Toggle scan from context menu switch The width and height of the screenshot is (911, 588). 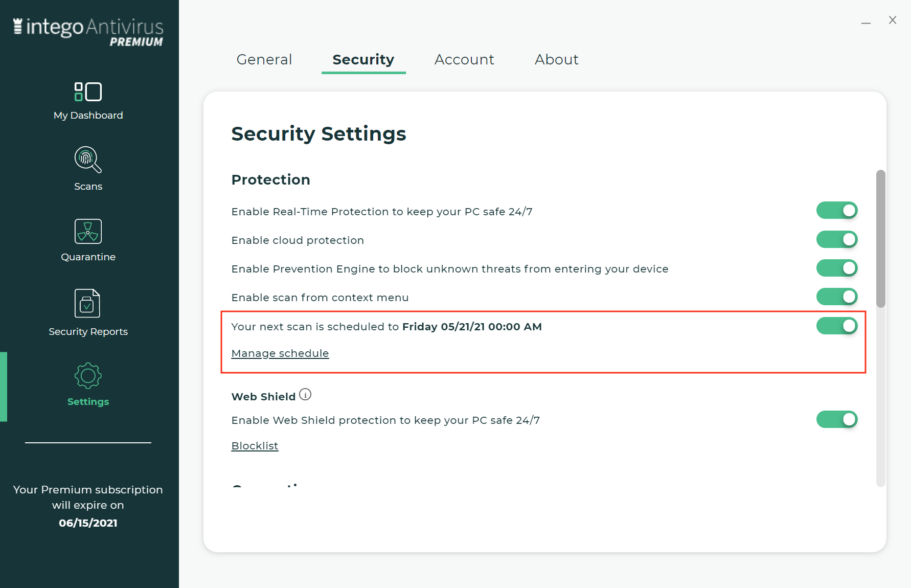click(837, 297)
